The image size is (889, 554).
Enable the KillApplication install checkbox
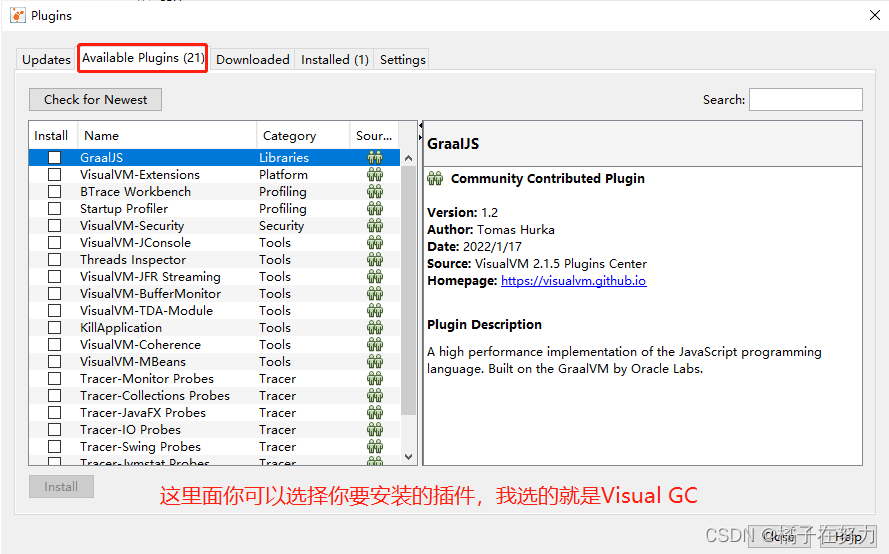pos(54,328)
